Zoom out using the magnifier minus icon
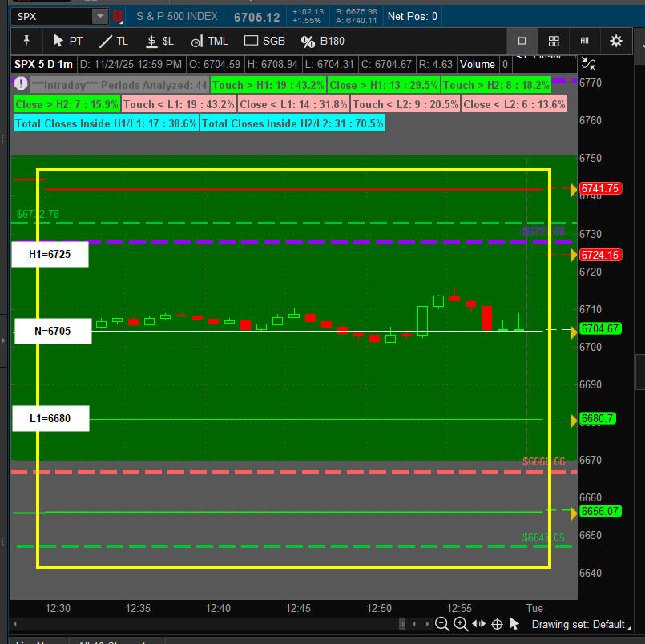645x644 pixels. 442,624
